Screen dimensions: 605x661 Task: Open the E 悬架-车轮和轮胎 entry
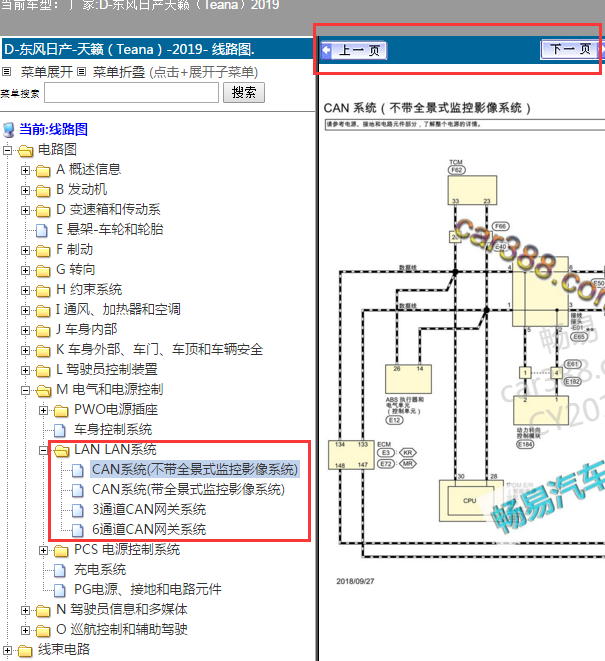coord(110,229)
